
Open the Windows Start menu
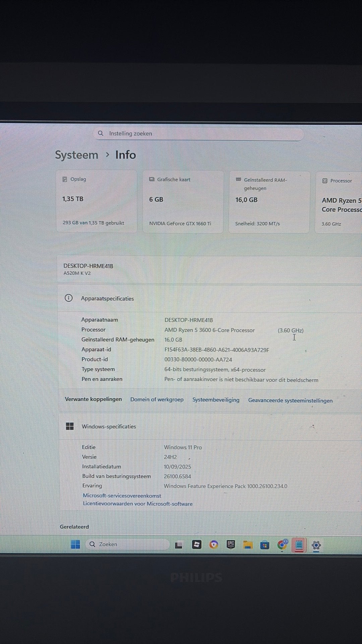pos(75,544)
